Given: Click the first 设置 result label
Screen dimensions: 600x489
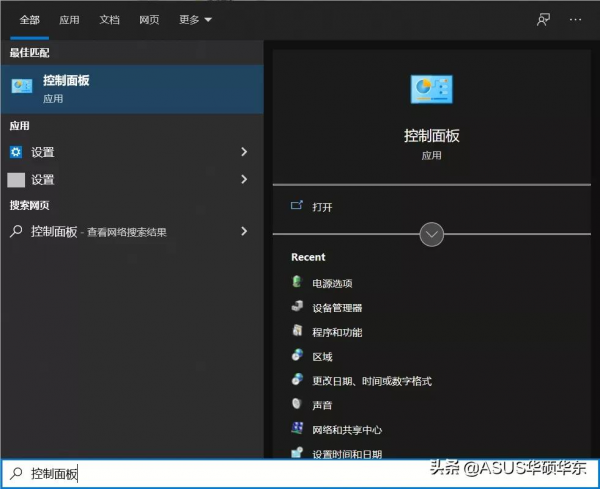Looking at the screenshot, I should coord(42,152).
